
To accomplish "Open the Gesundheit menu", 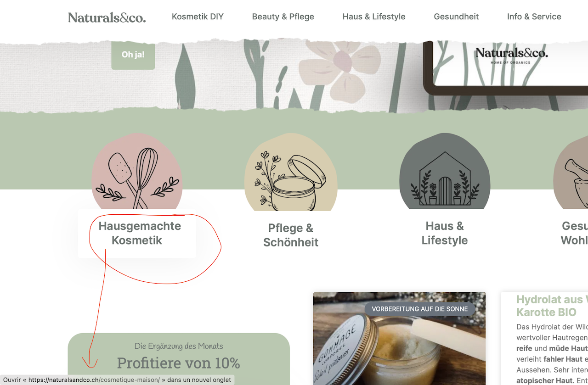I will tap(456, 17).
